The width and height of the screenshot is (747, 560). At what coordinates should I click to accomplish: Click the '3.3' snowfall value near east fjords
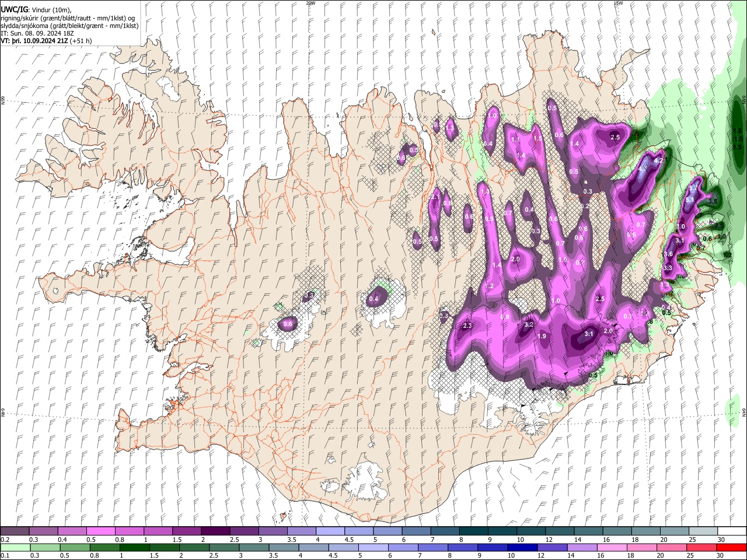coord(668,268)
